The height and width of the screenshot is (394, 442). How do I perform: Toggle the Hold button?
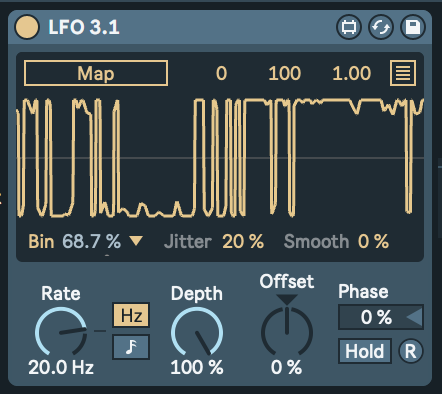tap(365, 351)
